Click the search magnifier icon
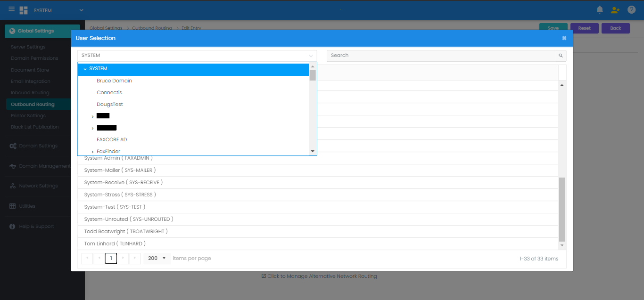This screenshot has height=300, width=644. tap(561, 56)
